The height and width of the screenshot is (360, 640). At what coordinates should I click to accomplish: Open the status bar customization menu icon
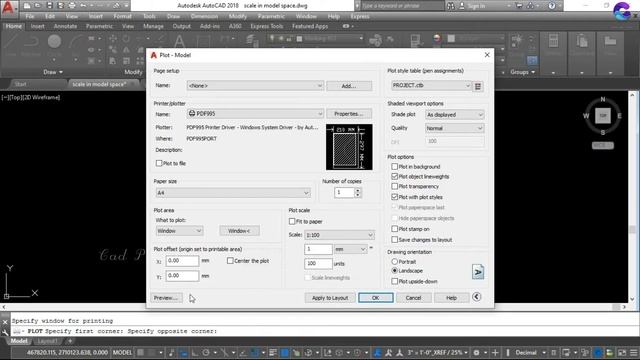[634, 352]
